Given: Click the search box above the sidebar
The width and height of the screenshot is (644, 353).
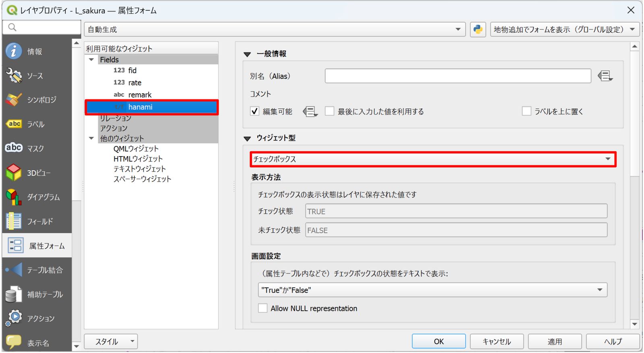Looking at the screenshot, I should pos(42,27).
